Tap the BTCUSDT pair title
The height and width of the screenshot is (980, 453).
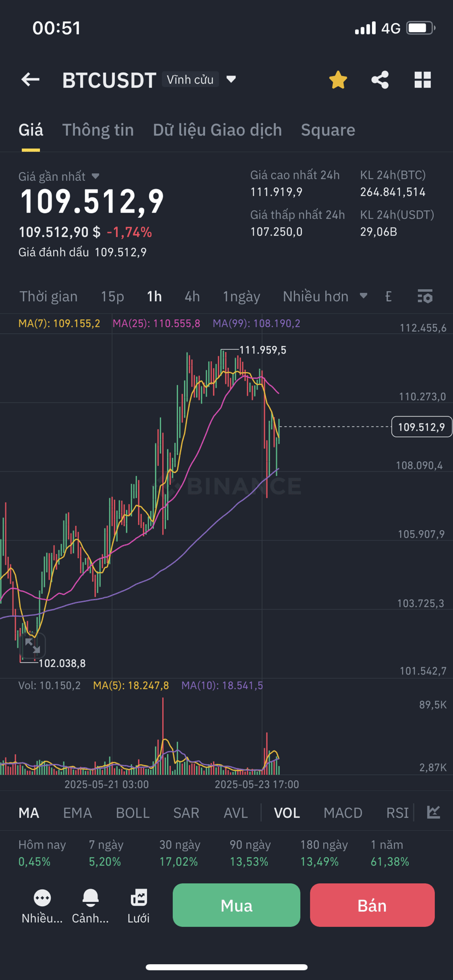coord(109,80)
